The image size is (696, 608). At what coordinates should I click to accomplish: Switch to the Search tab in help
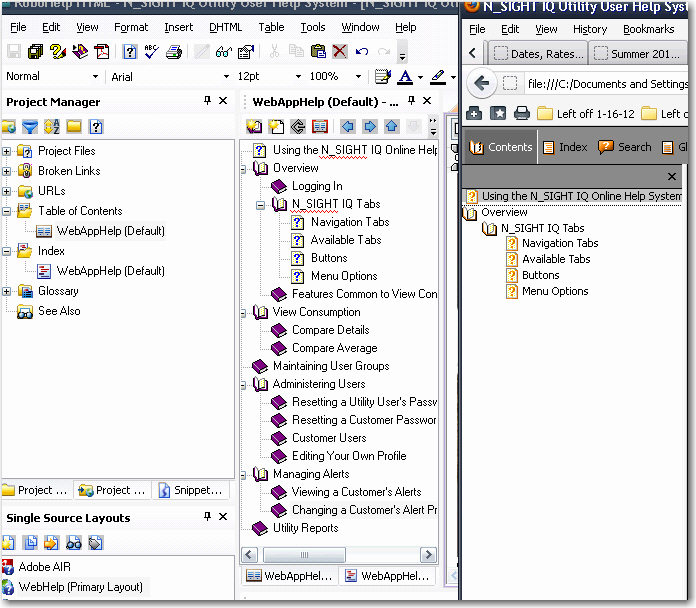625,147
